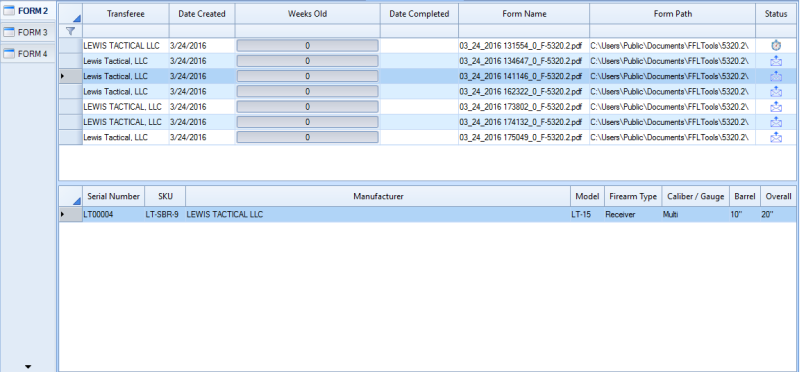Click form name 03_24_2016 174132_0_F-5320.2.pdf
This screenshot has height=372, width=800.
click(520, 122)
